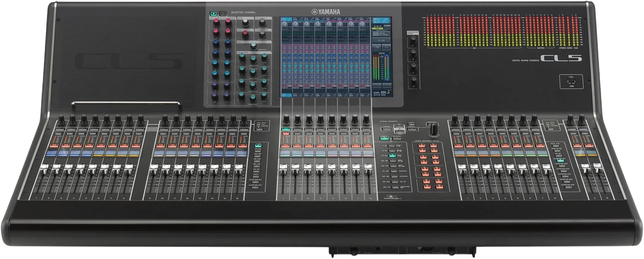644x259 pixels.
Task: Tap the SCENE 000 field on the touchscreen
Action: [382, 93]
